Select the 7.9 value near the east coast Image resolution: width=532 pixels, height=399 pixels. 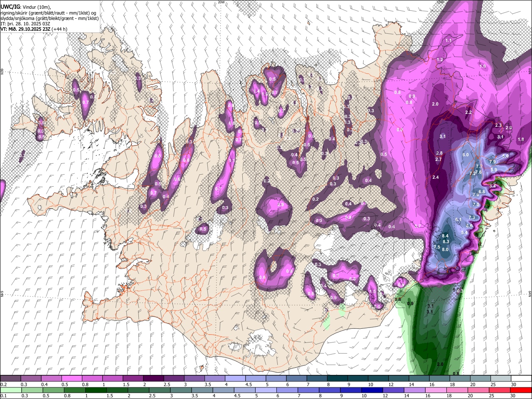493,162
